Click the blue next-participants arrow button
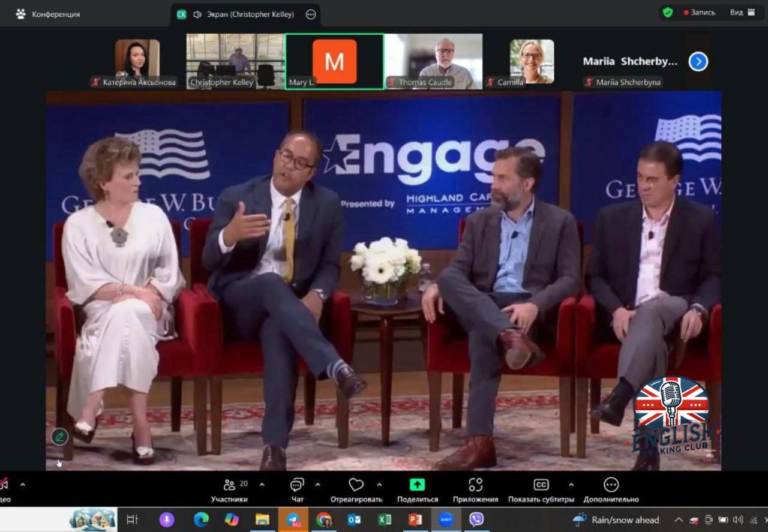The height and width of the screenshot is (532, 768). click(x=698, y=62)
